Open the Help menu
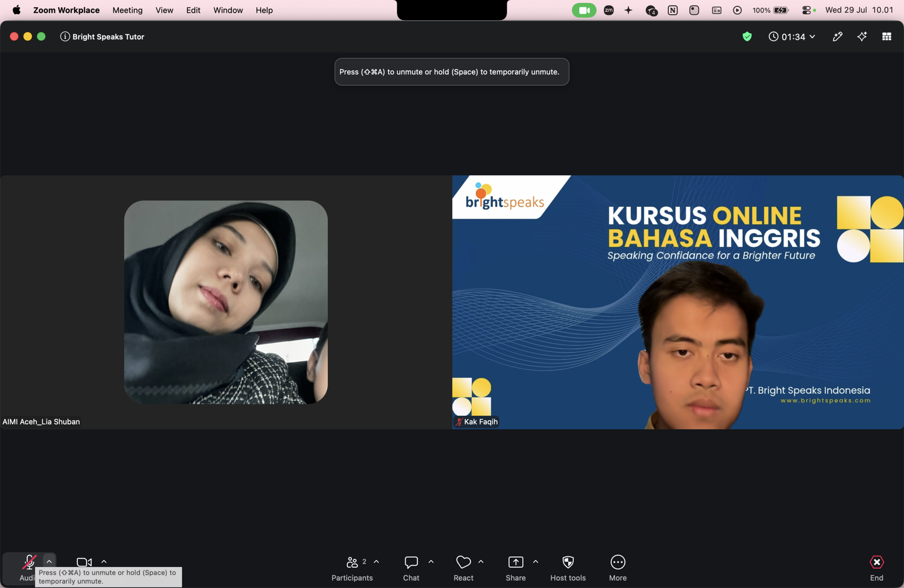 [264, 10]
